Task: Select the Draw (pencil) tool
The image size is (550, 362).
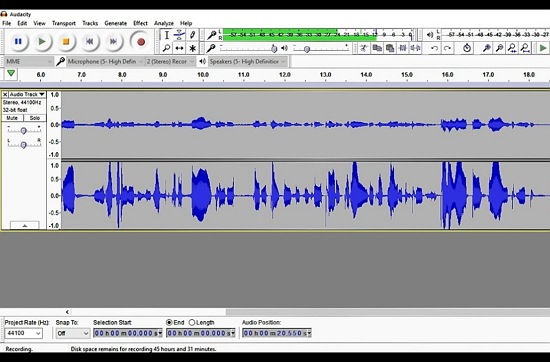Action: 192,35
